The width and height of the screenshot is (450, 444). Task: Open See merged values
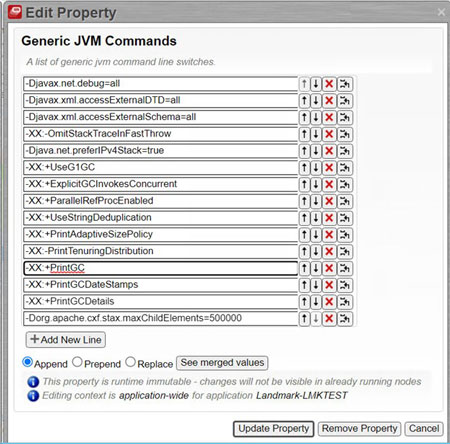(222, 363)
